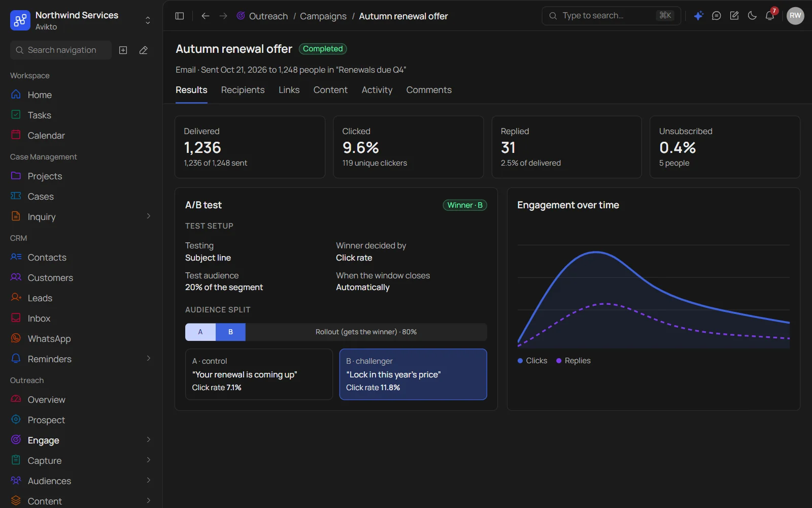Select the B challenger variant card
812x508 pixels.
[x=413, y=374]
